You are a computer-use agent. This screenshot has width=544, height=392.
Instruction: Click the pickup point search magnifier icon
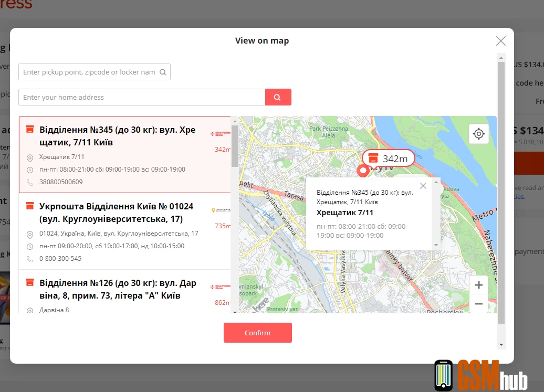coord(163,72)
